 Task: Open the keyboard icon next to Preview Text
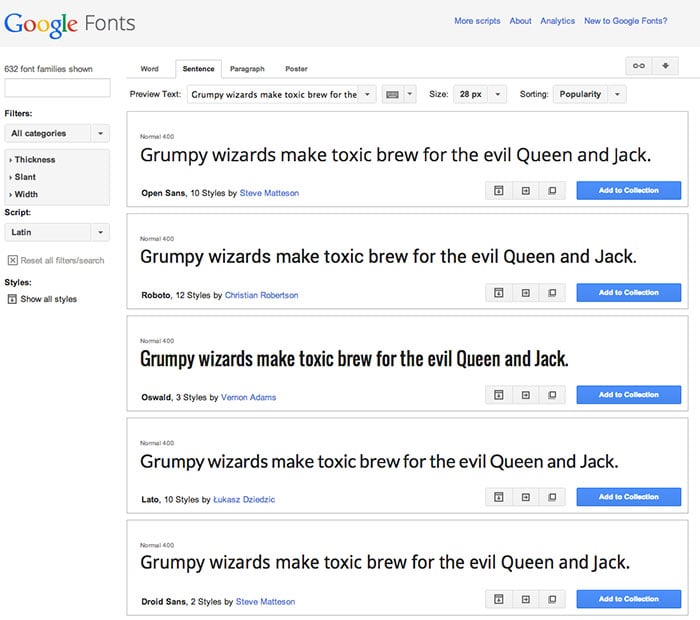pyautogui.click(x=392, y=95)
